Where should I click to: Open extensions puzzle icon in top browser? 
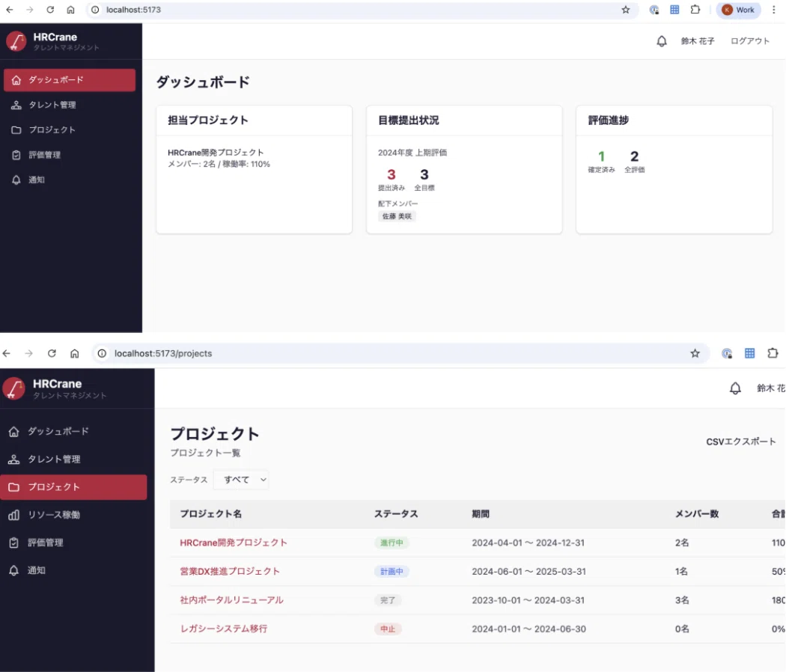coord(695,10)
